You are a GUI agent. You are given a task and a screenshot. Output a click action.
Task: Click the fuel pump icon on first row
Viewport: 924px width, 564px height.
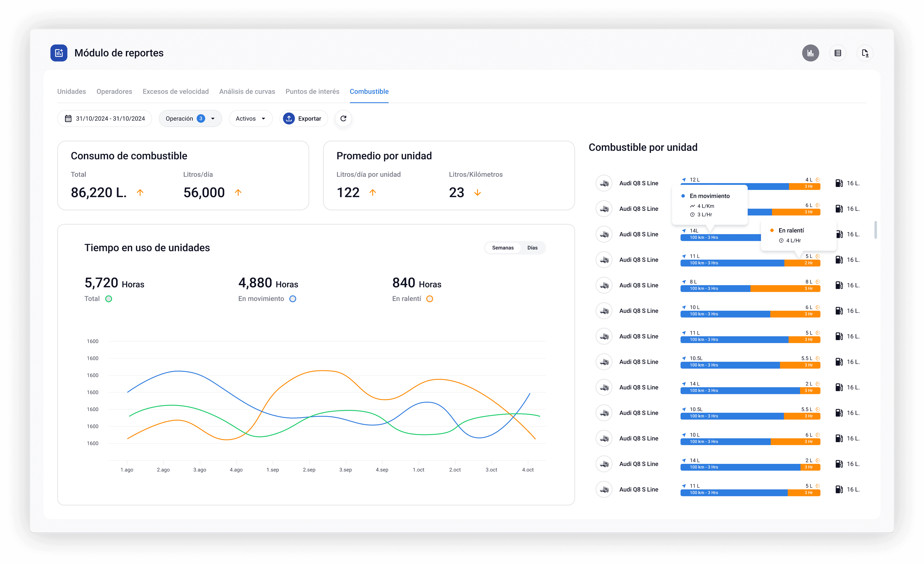[x=839, y=183]
